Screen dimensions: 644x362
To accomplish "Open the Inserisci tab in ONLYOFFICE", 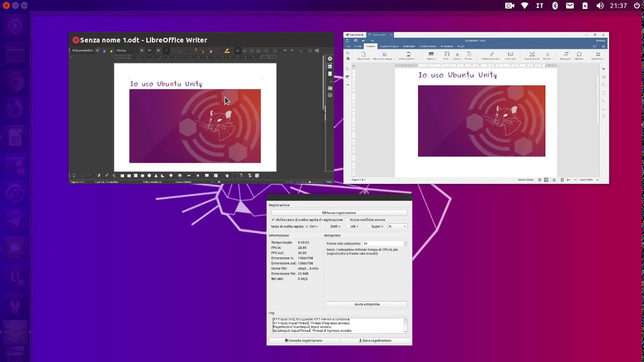I will click(371, 46).
